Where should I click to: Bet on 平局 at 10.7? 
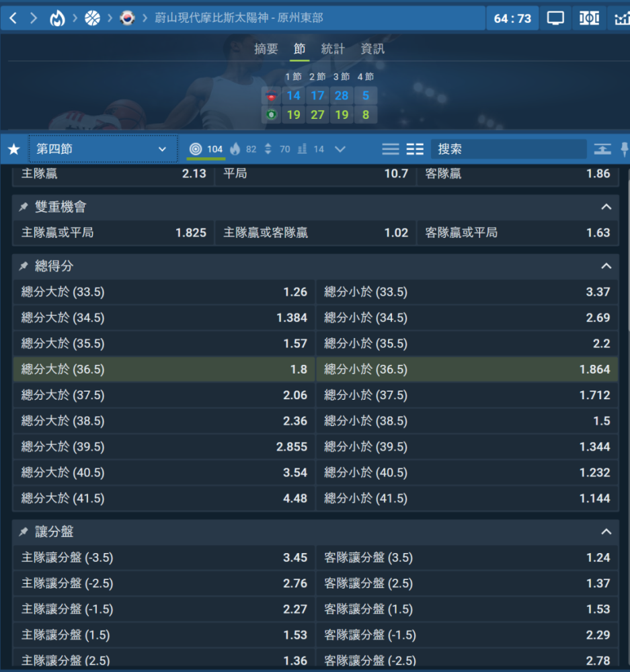[x=315, y=174]
